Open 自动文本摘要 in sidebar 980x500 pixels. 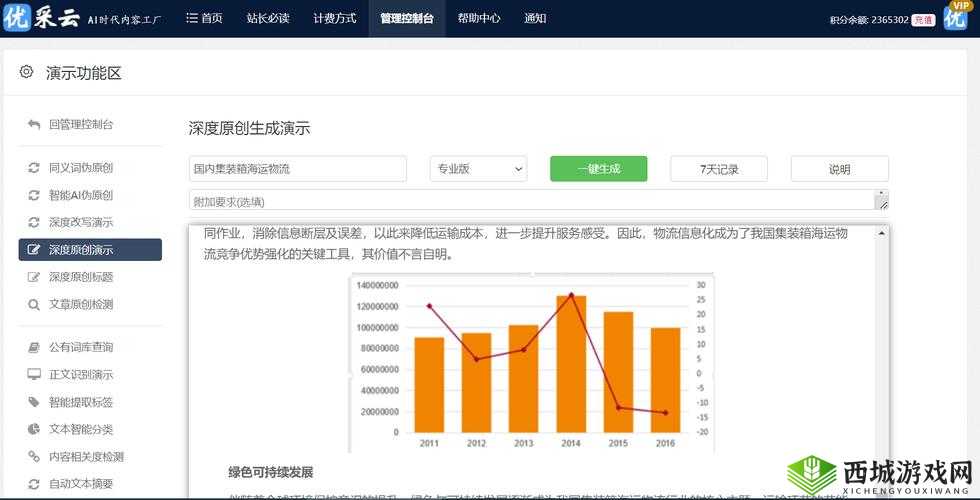pyautogui.click(x=81, y=484)
